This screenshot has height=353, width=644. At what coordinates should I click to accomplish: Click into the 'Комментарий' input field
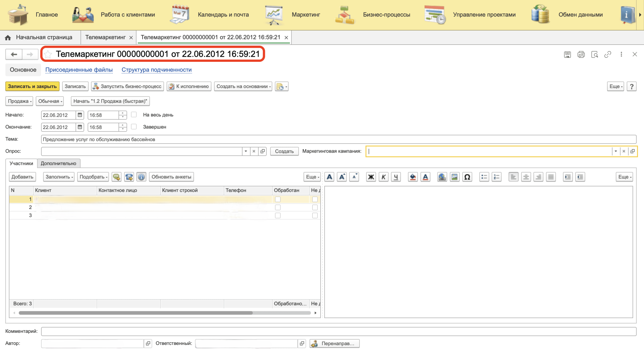pyautogui.click(x=338, y=332)
